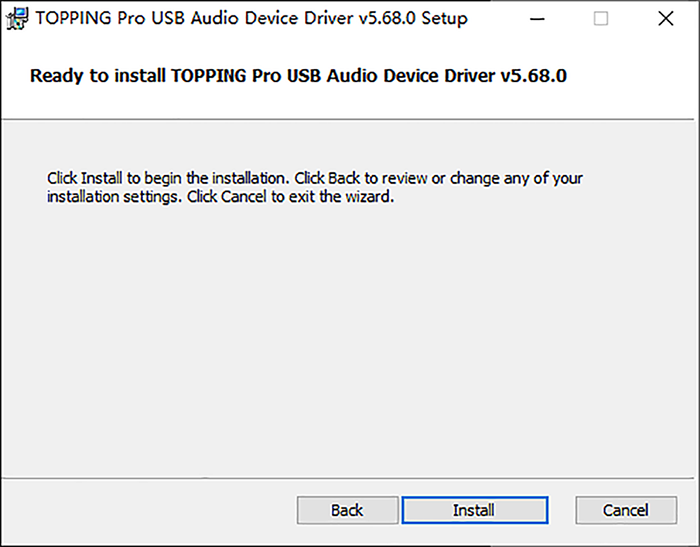Click "TOPPING" in the title bar caption

pyautogui.click(x=73, y=18)
